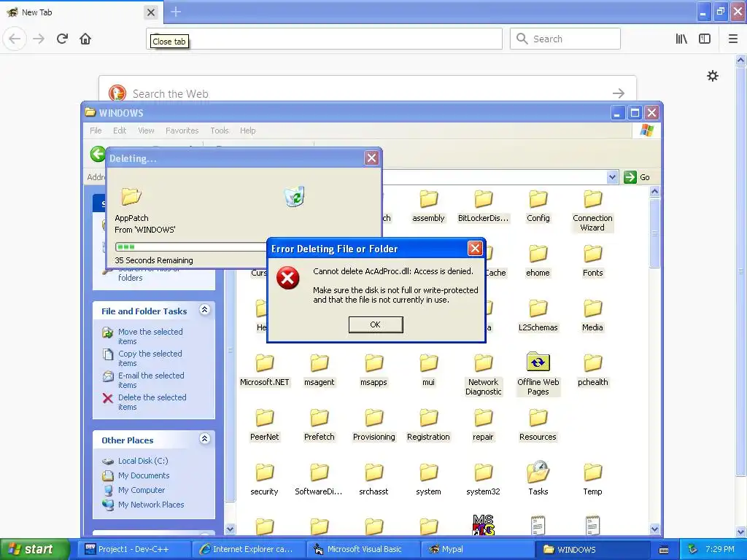The image size is (747, 560).
Task: Open the Edit menu in Explorer
Action: (x=120, y=131)
